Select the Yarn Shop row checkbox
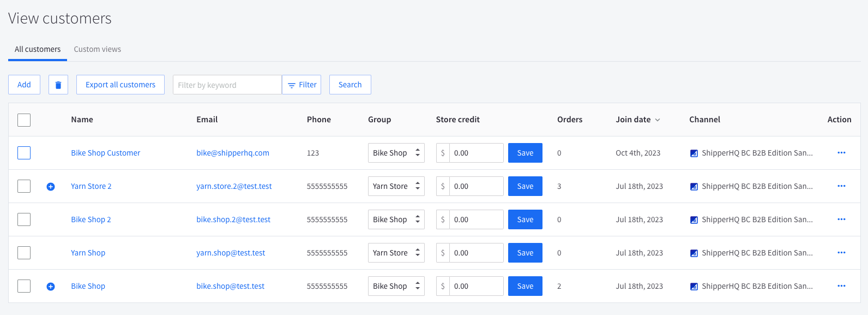868x315 pixels. click(24, 253)
